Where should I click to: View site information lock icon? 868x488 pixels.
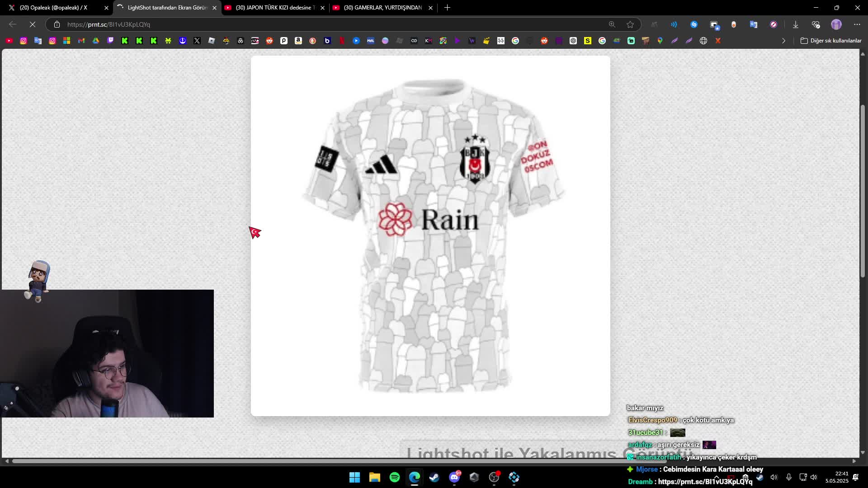57,24
